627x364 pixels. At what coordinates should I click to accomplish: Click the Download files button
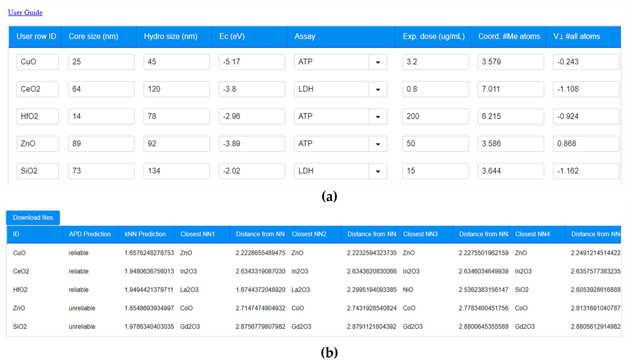click(33, 218)
